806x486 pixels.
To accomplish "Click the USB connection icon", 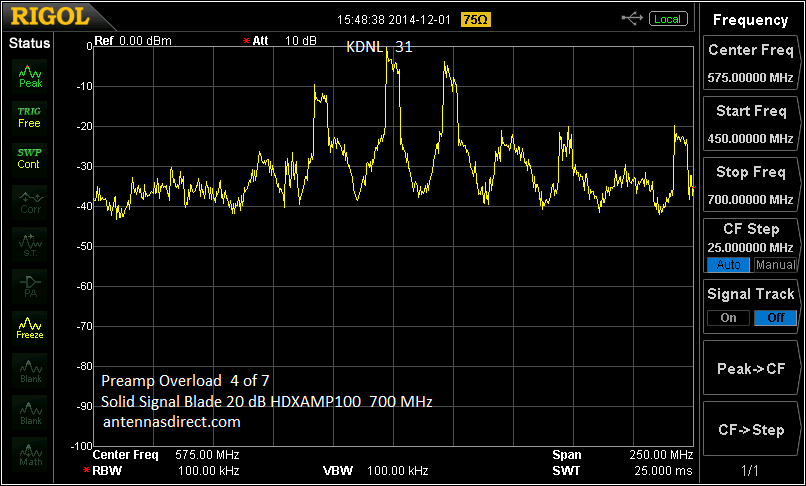I will tap(632, 18).
